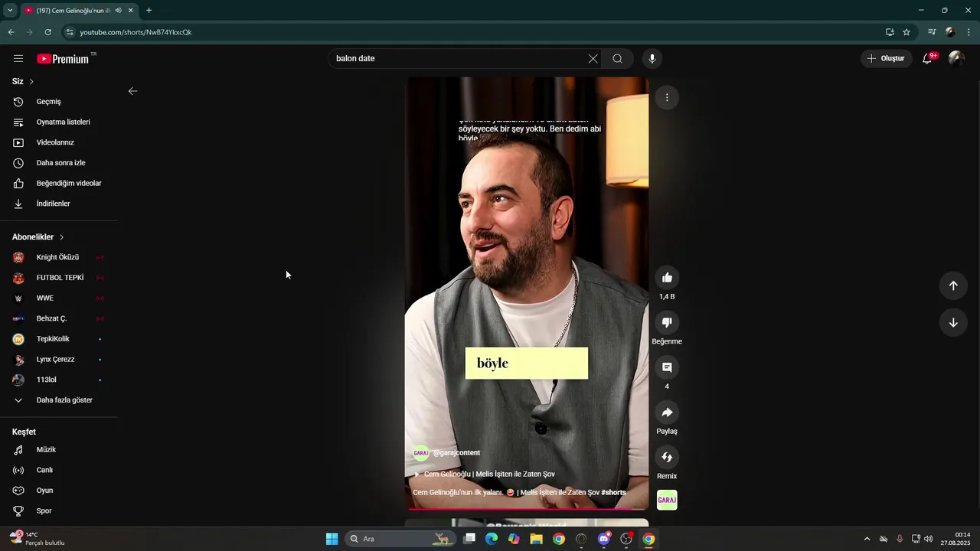The height and width of the screenshot is (551, 980).
Task: Open Chrome media controls
Action: [932, 32]
